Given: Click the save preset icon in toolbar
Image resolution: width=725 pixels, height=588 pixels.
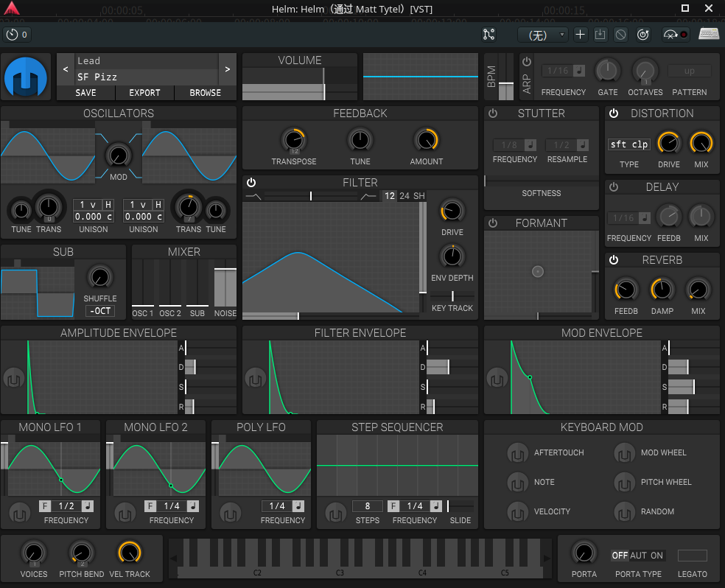Looking at the screenshot, I should [600, 34].
